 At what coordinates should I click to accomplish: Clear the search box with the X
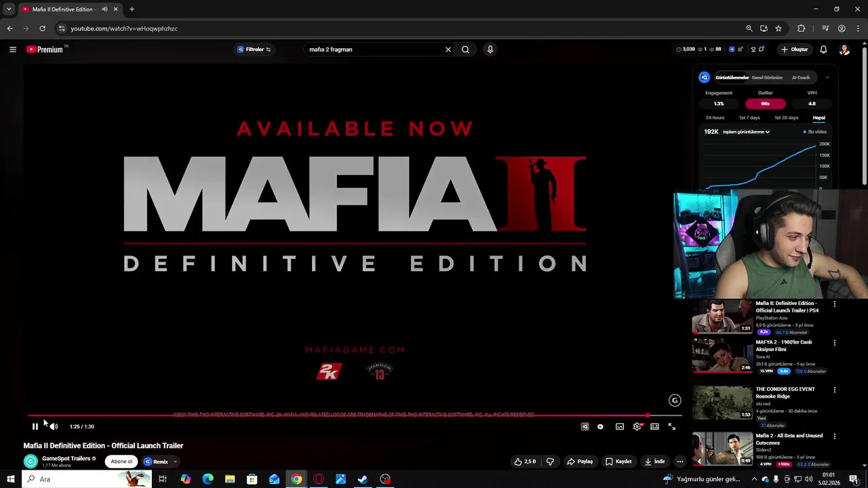coord(448,49)
